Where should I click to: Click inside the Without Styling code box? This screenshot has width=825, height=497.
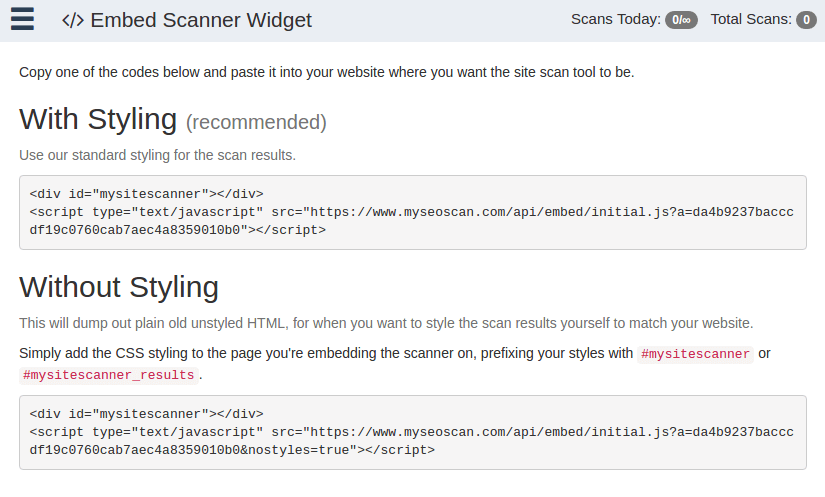click(412, 432)
